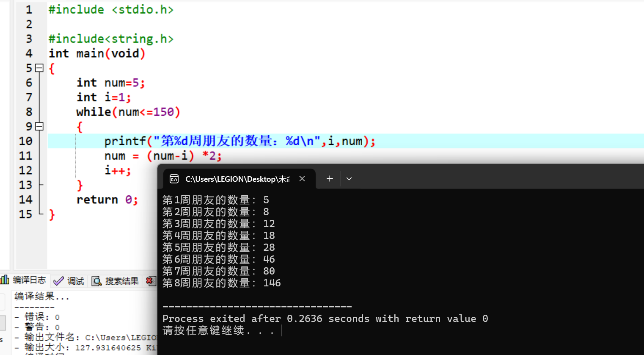This screenshot has width=644, height=355.
Task: Click the closing brace on line 13
Action: tap(80, 185)
